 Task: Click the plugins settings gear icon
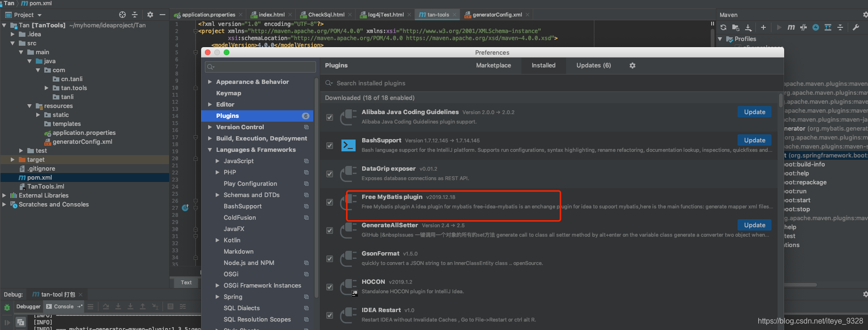(x=633, y=66)
